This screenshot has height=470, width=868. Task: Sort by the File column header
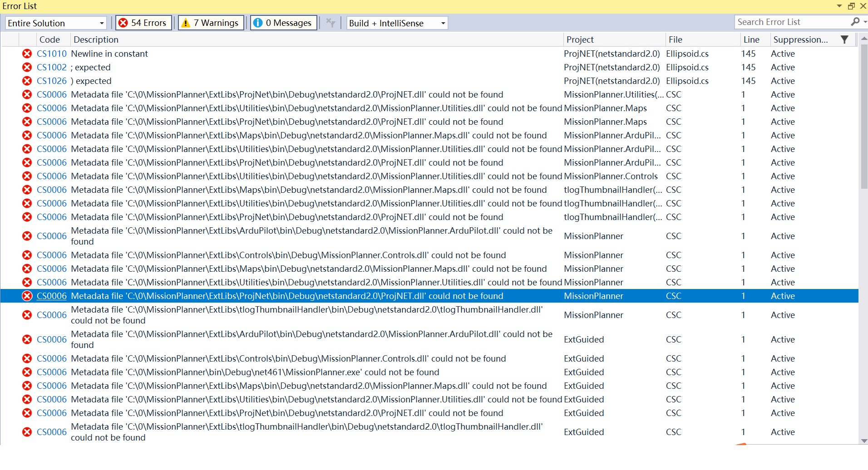pyautogui.click(x=702, y=39)
